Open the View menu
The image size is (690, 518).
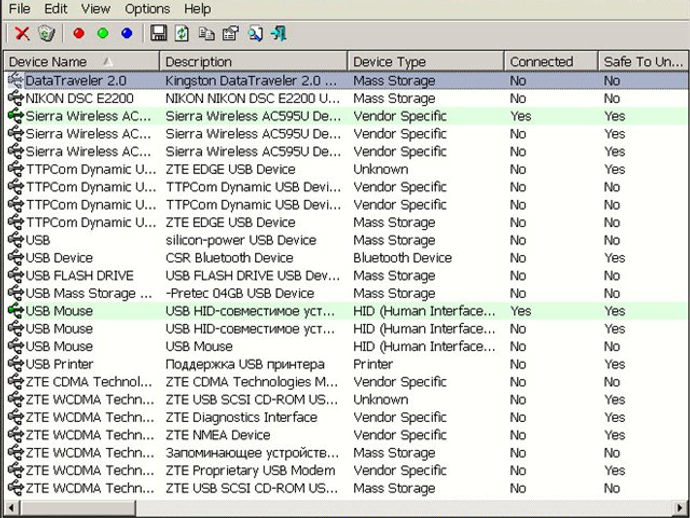tap(95, 9)
